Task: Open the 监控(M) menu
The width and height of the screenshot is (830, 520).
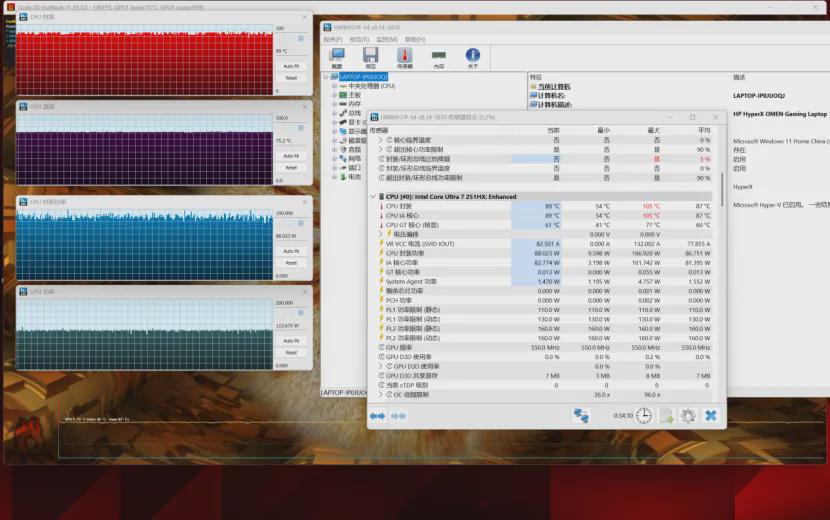Action: click(x=386, y=40)
